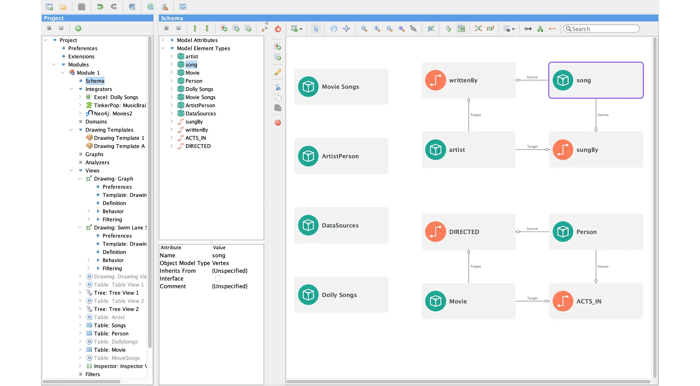
Task: Select Neo4j: Movies2 integrator
Action: click(112, 113)
